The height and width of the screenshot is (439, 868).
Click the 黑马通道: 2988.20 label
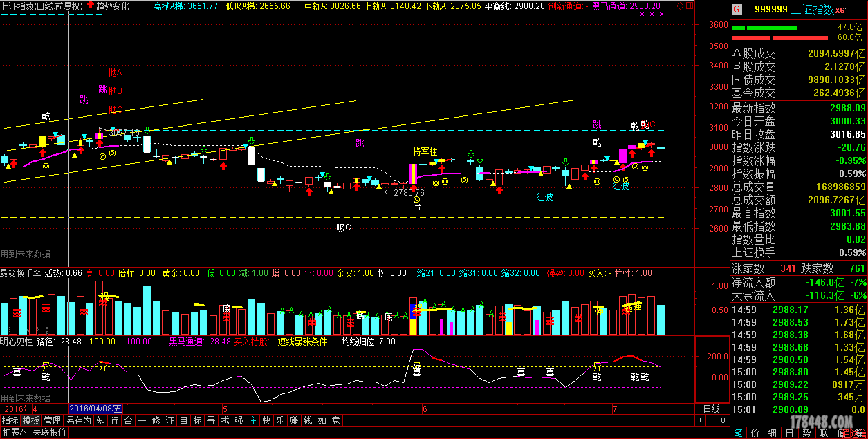[626, 6]
